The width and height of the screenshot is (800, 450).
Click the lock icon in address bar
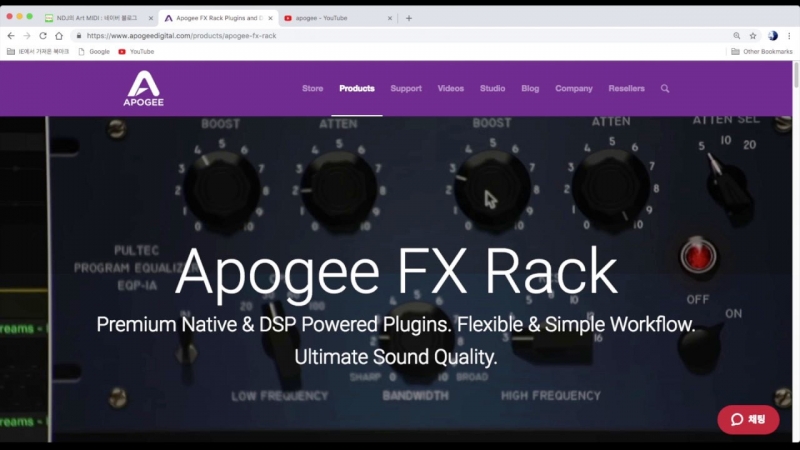click(x=79, y=36)
